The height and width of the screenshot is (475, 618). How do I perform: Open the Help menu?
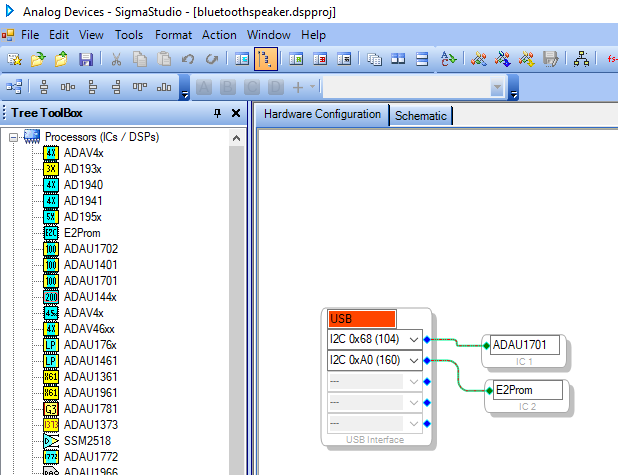pos(313,35)
